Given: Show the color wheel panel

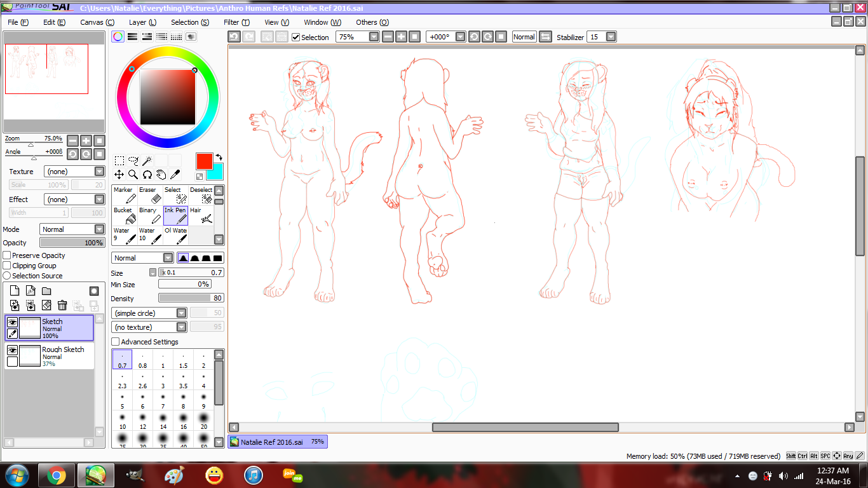Looking at the screenshot, I should click(x=118, y=37).
